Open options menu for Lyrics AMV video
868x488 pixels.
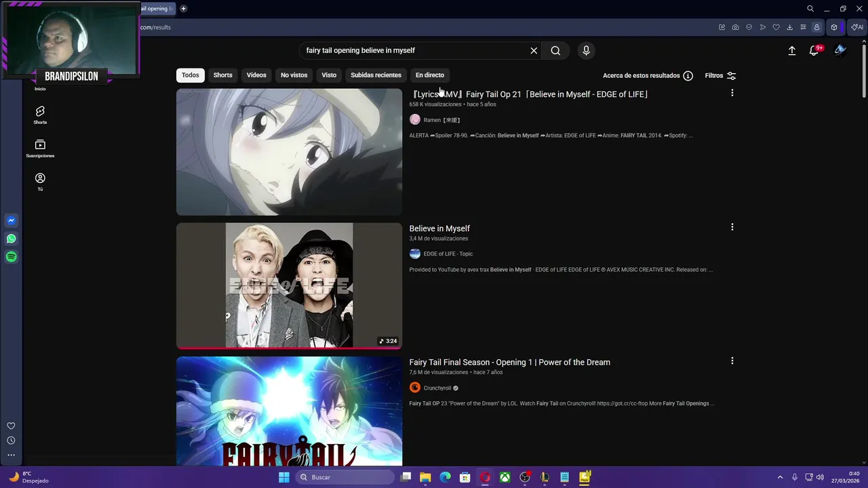coord(732,93)
